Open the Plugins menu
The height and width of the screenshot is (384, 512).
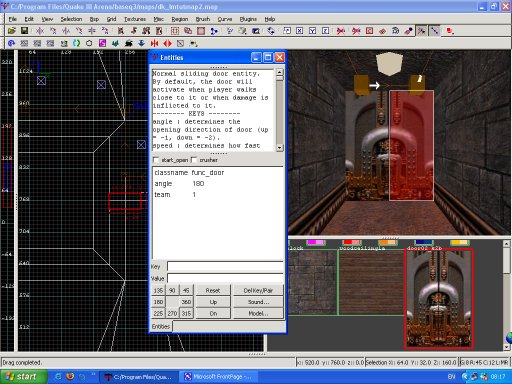(248, 19)
